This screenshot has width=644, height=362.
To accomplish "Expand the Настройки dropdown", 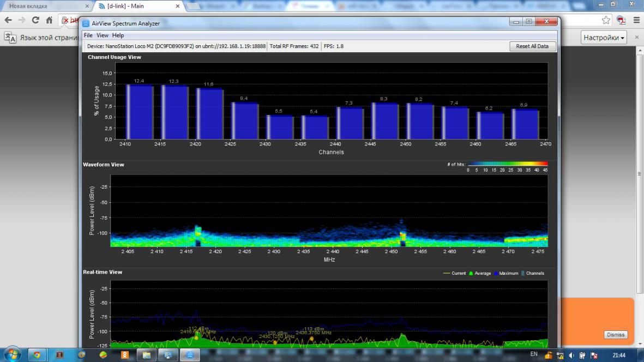I will (x=604, y=38).
